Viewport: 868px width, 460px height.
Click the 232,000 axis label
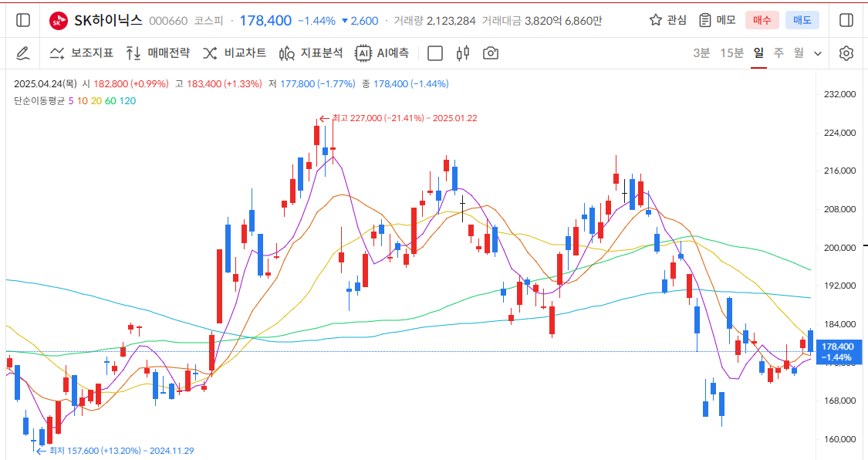839,94
